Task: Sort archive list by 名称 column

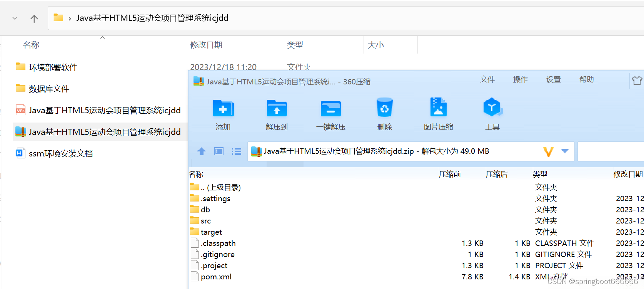Action: tap(196, 174)
